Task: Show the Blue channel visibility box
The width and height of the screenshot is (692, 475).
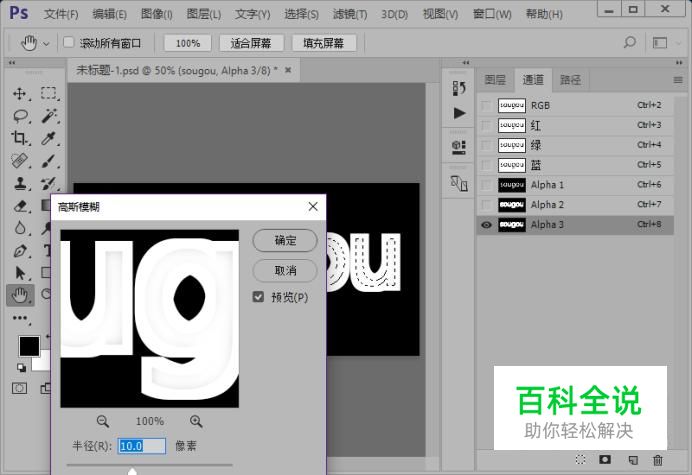Action: (486, 165)
